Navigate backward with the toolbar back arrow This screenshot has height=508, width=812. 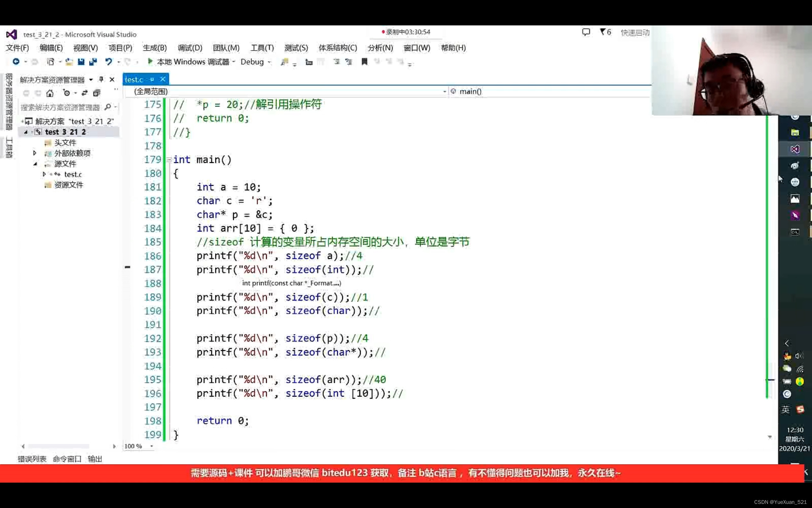[16, 62]
